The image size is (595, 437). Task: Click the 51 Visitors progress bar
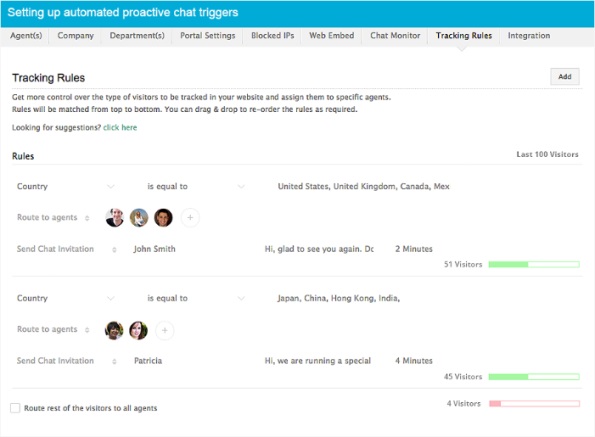[534, 264]
